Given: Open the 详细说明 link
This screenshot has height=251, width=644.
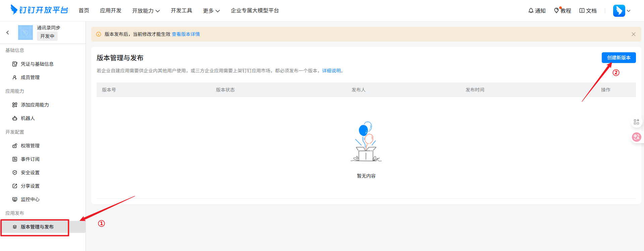Looking at the screenshot, I should [332, 71].
